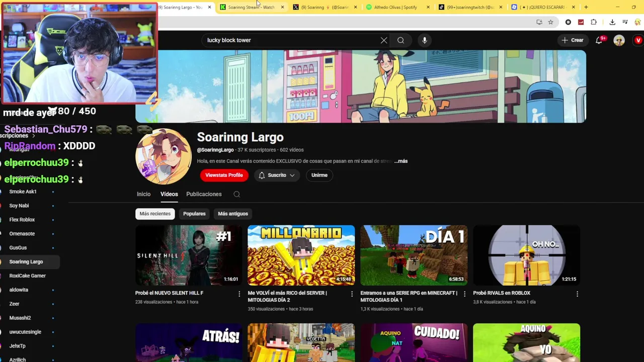Viewport: 644px width, 362px height.
Task: Open the Suscrito notification dropdown
Action: tap(277, 175)
